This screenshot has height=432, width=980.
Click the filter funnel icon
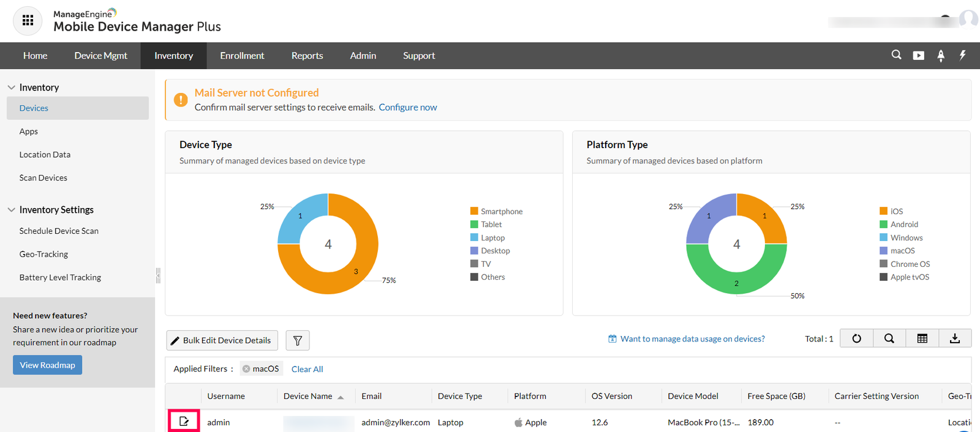298,340
